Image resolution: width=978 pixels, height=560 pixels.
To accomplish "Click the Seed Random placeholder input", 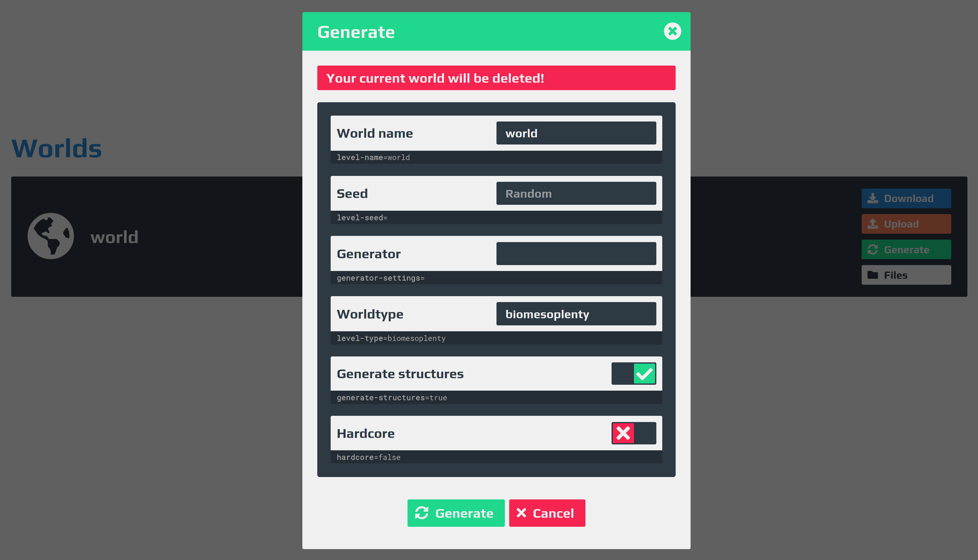I will click(x=576, y=193).
